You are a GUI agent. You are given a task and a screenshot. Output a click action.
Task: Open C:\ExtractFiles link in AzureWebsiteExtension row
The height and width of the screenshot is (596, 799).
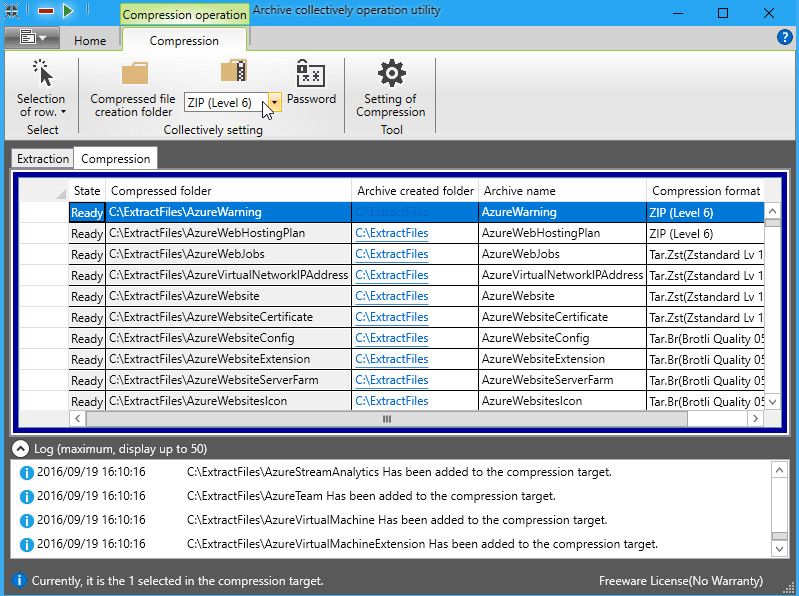(x=392, y=359)
